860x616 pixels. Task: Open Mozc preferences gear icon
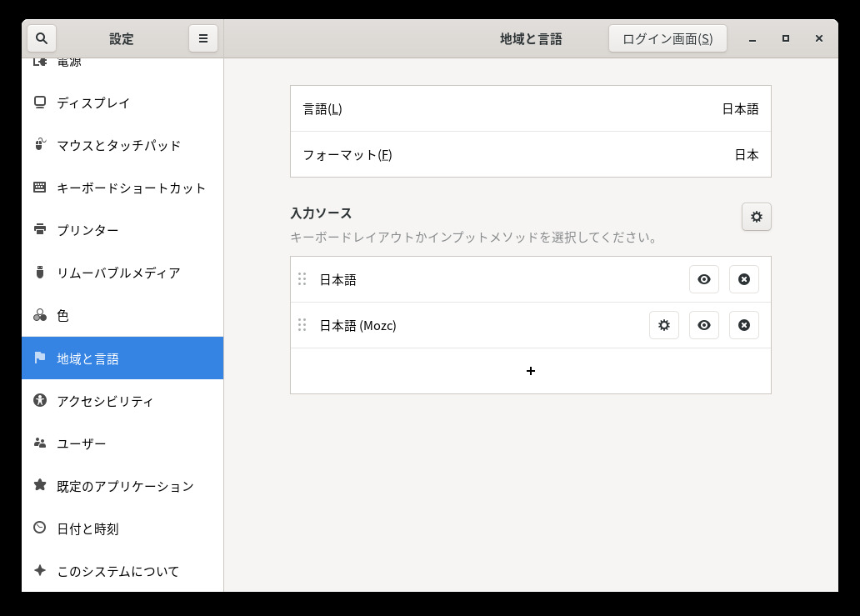coord(663,325)
